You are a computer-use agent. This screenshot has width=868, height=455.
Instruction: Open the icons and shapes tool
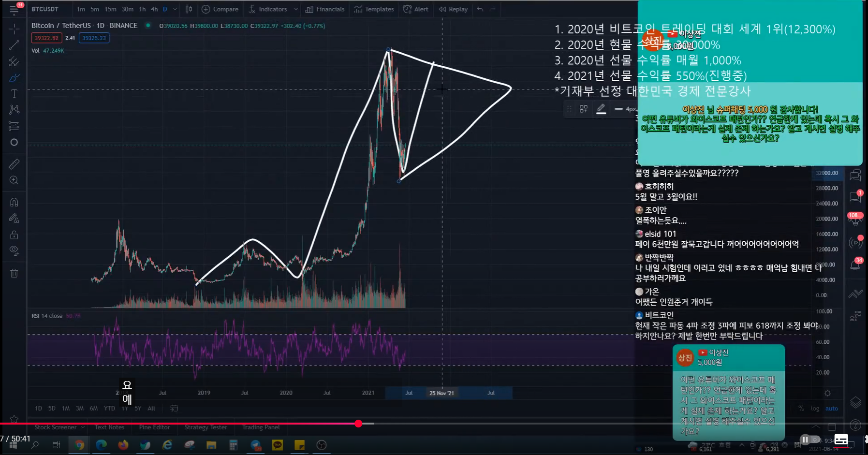pos(14,142)
